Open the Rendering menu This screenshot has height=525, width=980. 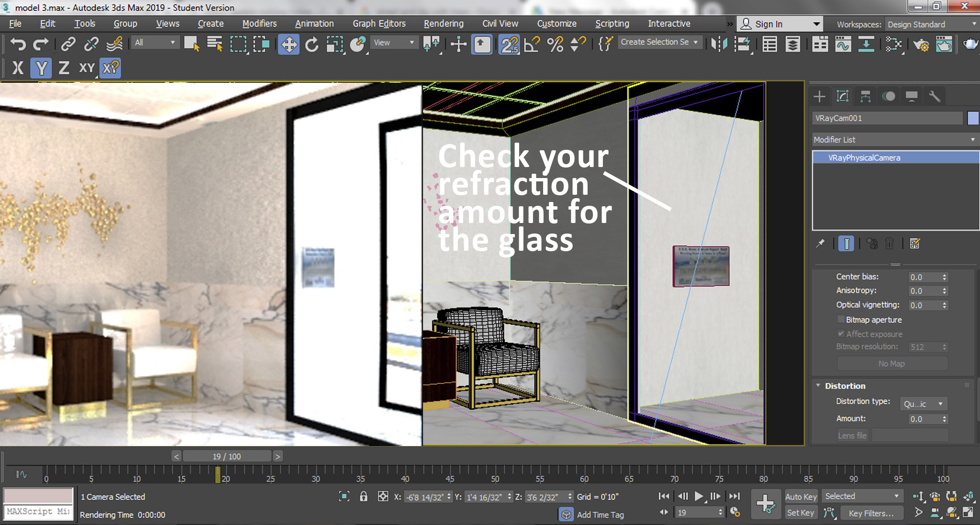(443, 23)
